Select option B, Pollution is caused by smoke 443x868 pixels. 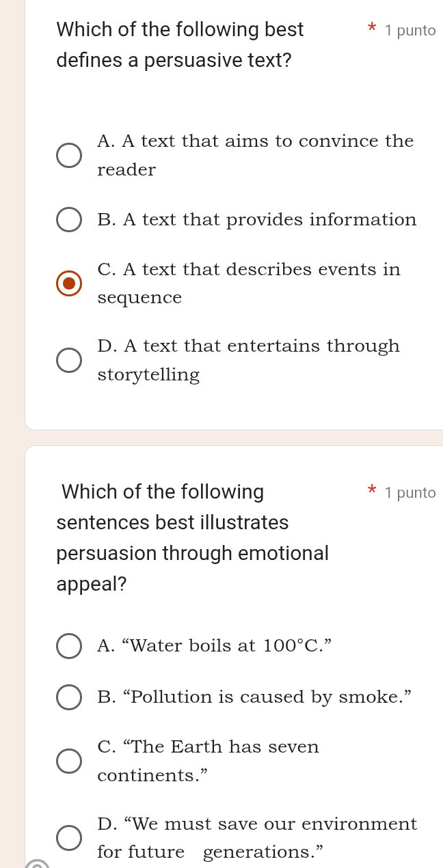[69, 697]
